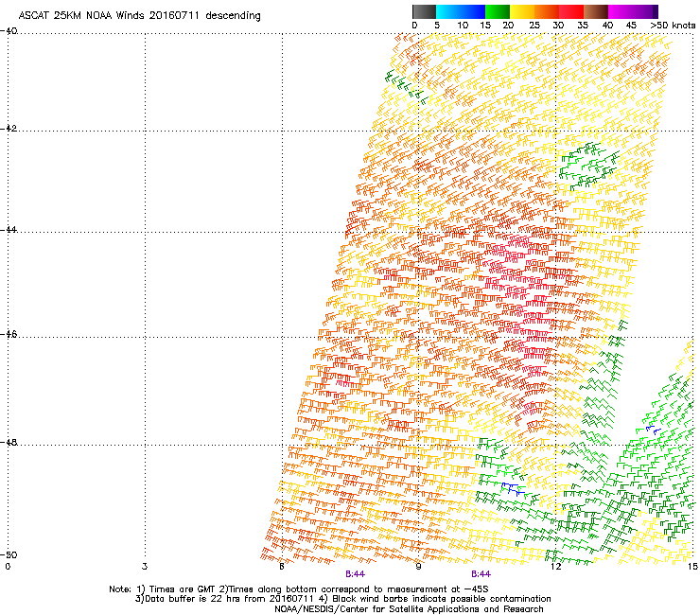The width and height of the screenshot is (700, 615).
Task: Click the note 'Data buffer is 22 hrs from 20160711'
Action: 227,599
